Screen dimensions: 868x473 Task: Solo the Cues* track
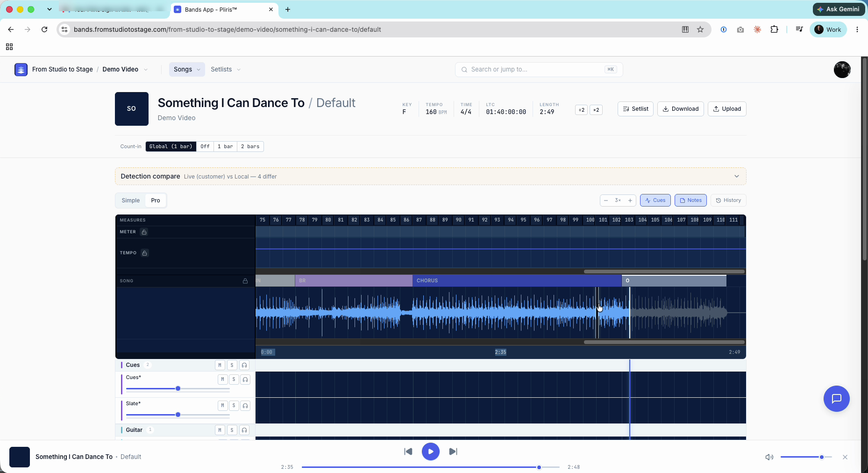pyautogui.click(x=234, y=380)
